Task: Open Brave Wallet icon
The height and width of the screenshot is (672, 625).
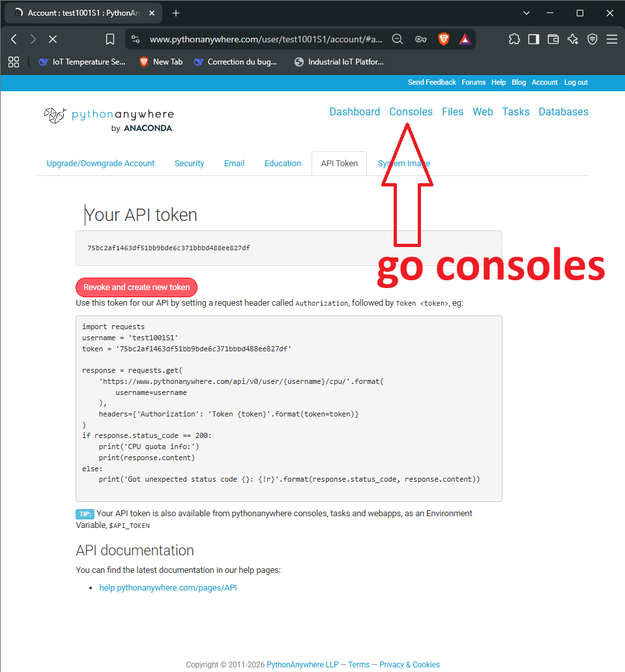Action: [553, 39]
